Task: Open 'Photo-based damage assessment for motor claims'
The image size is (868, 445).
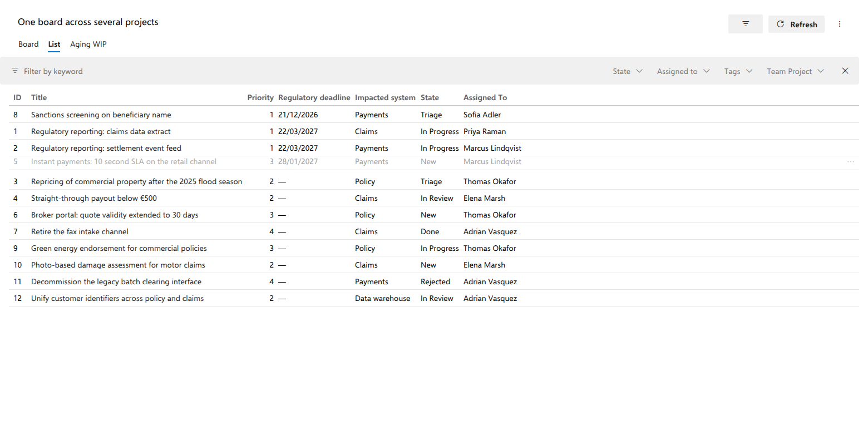Action: (x=118, y=265)
